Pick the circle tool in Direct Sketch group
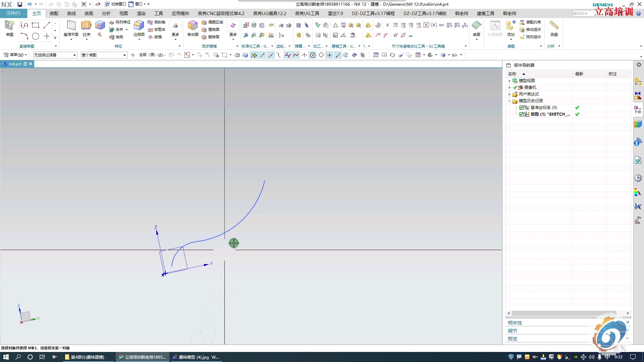644x362 pixels. click(36, 37)
